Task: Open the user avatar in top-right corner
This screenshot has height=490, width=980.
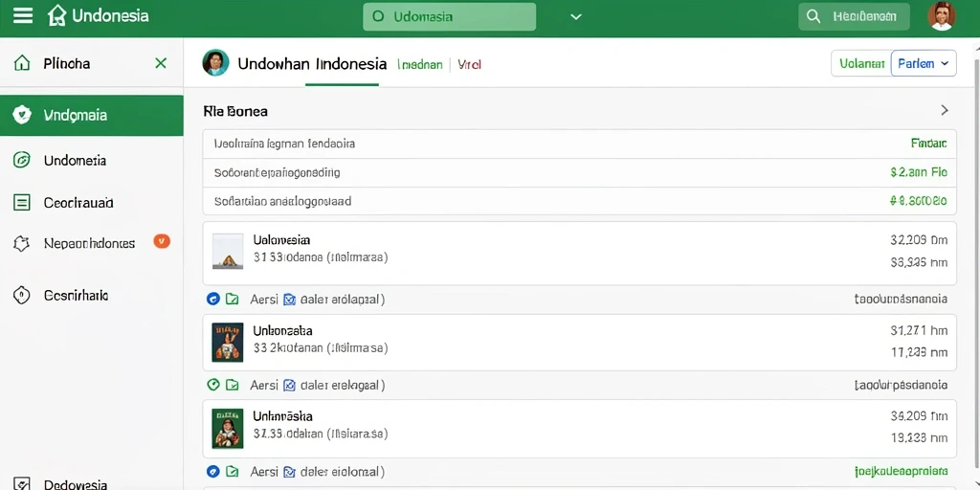Action: [x=942, y=16]
